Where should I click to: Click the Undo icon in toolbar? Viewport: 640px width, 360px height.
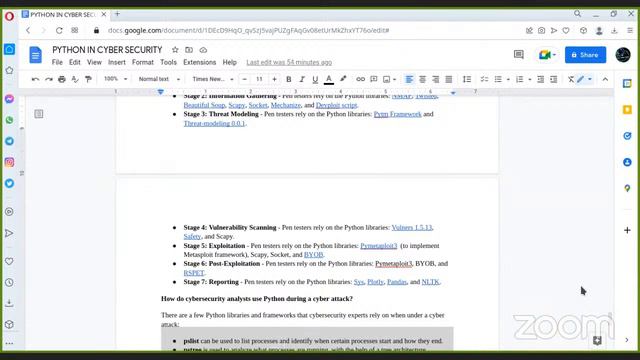[36, 79]
